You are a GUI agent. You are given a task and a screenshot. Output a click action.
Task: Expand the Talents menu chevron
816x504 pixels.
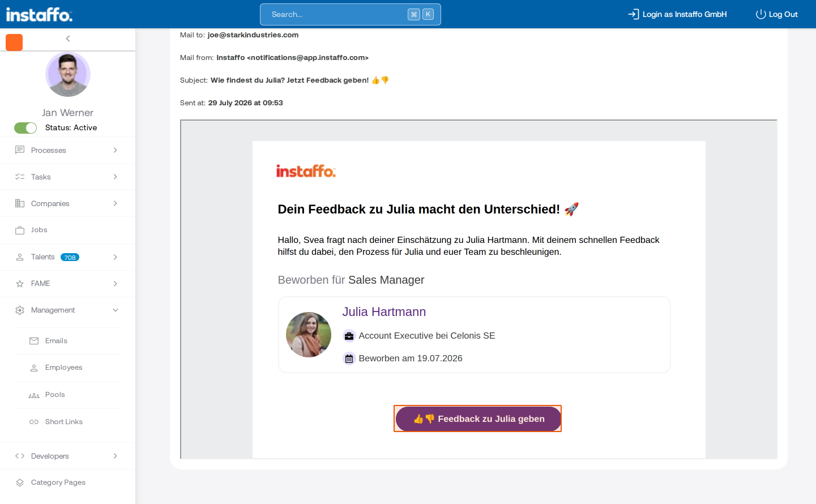116,257
